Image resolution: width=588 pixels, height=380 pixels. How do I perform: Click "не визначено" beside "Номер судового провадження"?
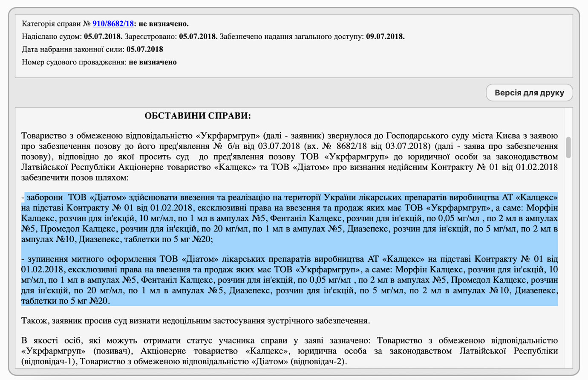(x=153, y=62)
